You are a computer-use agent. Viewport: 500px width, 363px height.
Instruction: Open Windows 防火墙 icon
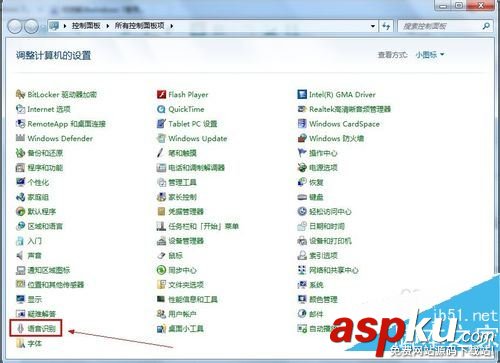302,138
